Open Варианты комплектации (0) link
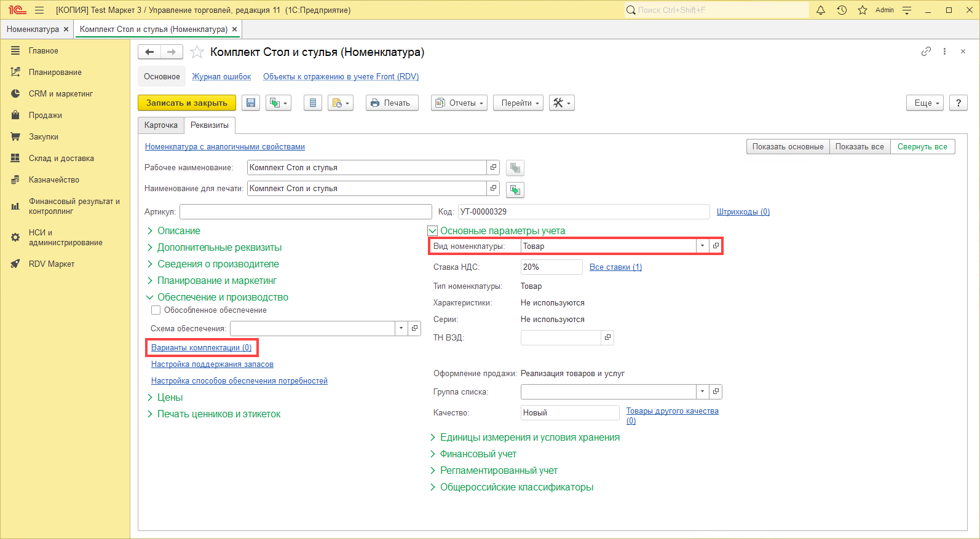 coord(201,348)
